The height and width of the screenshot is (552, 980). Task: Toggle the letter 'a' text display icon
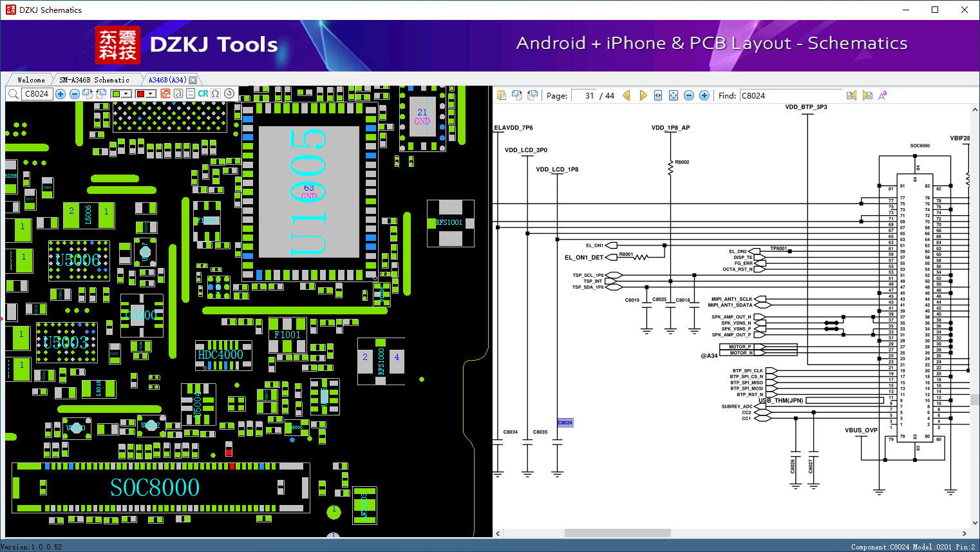pos(178,94)
